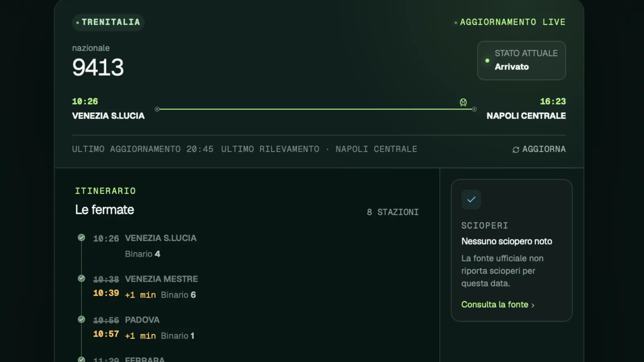This screenshot has height=362, width=644.
Task: Click the refresh icon beside AGGIORNA
Action: click(516, 150)
